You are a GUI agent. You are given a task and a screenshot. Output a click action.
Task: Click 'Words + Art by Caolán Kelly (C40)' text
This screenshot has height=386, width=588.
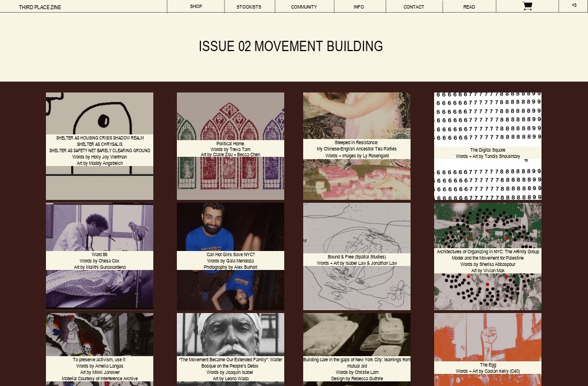(x=488, y=371)
